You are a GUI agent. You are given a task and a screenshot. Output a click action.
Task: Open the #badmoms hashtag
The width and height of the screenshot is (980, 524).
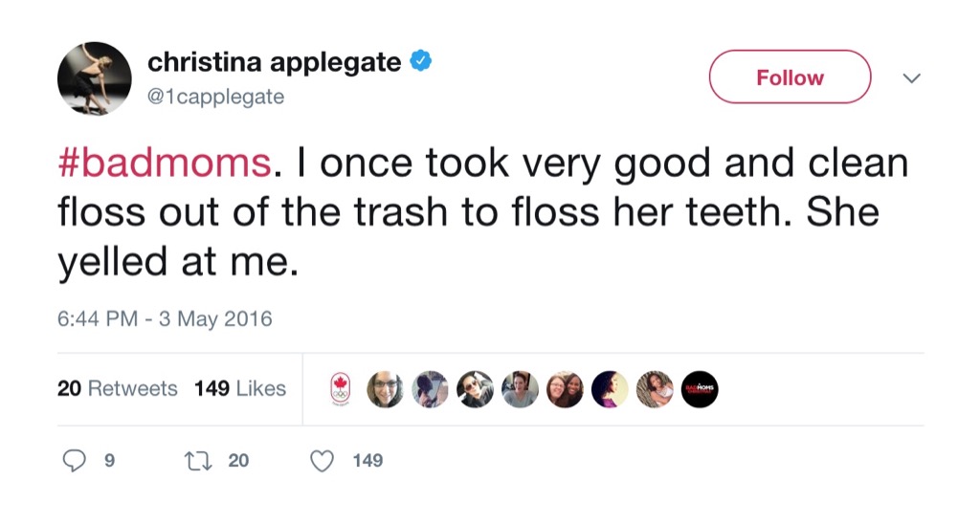[x=165, y=164]
